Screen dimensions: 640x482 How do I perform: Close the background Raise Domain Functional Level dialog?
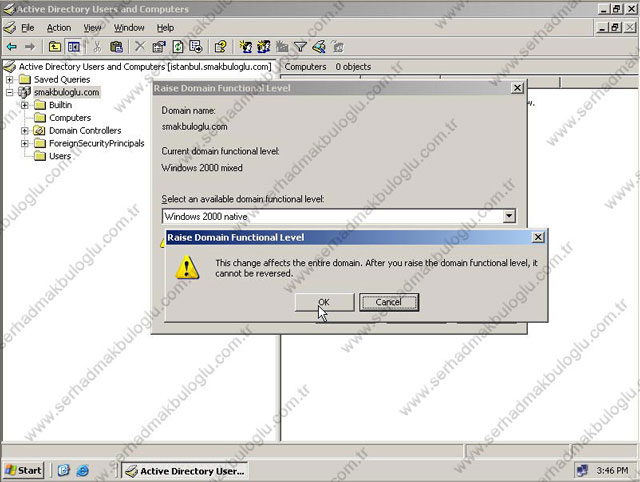pyautogui.click(x=517, y=88)
